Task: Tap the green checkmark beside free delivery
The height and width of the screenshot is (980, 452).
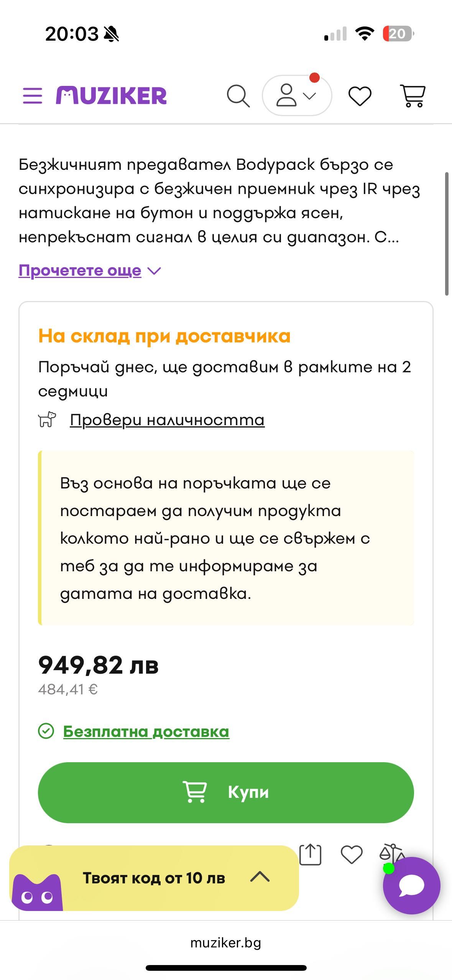Action: click(x=46, y=731)
